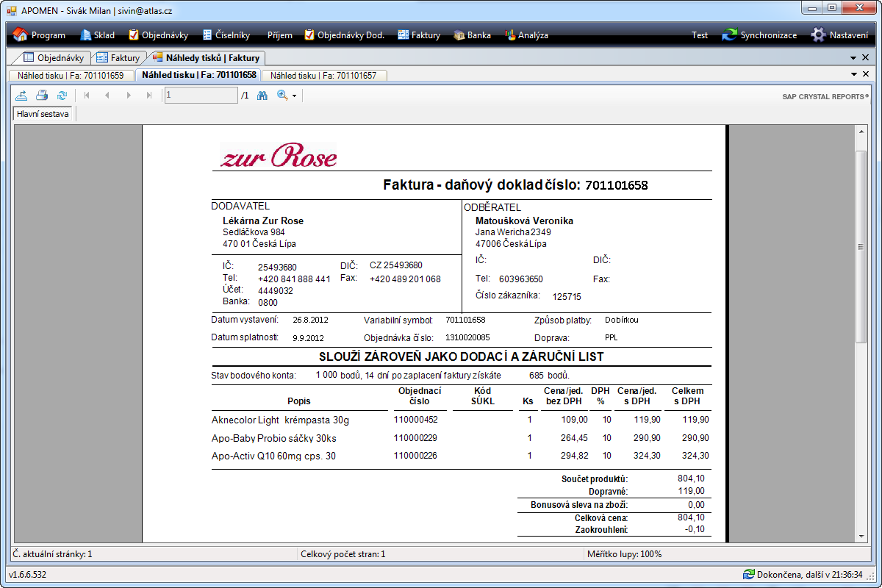The width and height of the screenshot is (882, 588).
Task: Go to first page arrow
Action: 87,95
